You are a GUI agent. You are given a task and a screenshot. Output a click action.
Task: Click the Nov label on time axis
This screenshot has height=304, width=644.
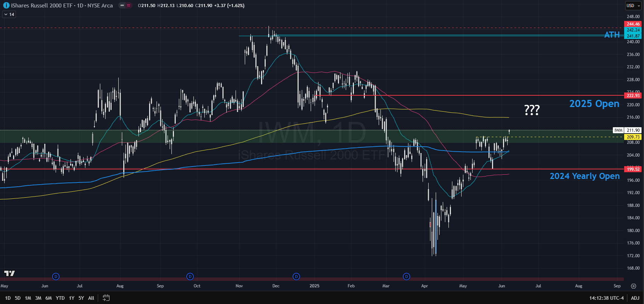coord(239,286)
